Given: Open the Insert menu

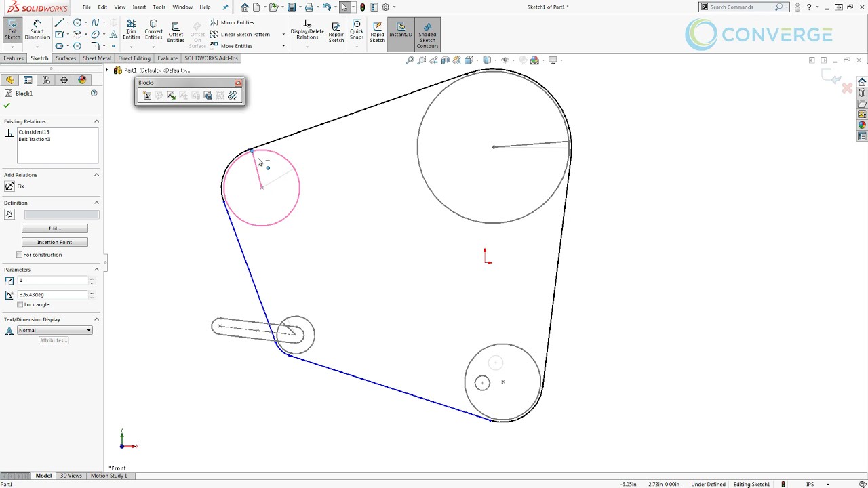Looking at the screenshot, I should 139,7.
